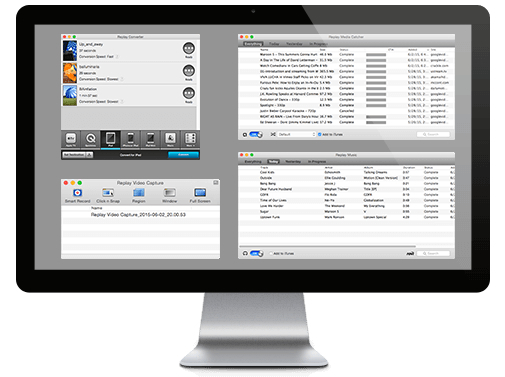
Task: Click artist Ellie Goulding in Replay Music
Action: [x=335, y=178]
